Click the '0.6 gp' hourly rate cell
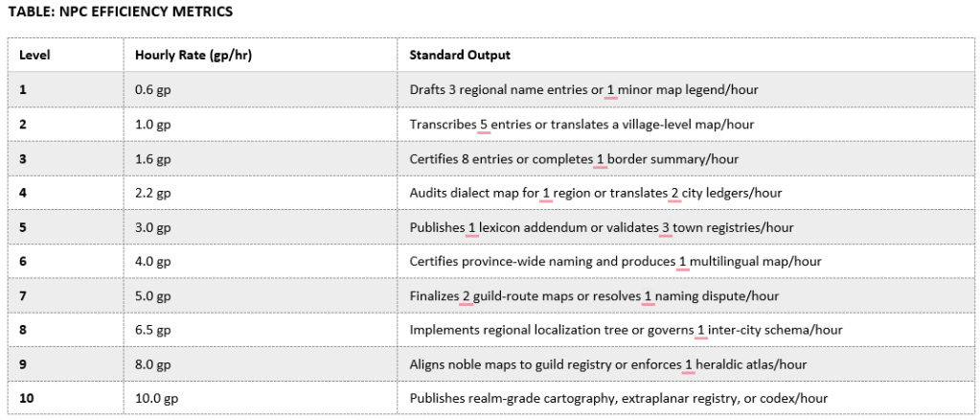The height and width of the screenshot is (420, 980). tap(153, 89)
